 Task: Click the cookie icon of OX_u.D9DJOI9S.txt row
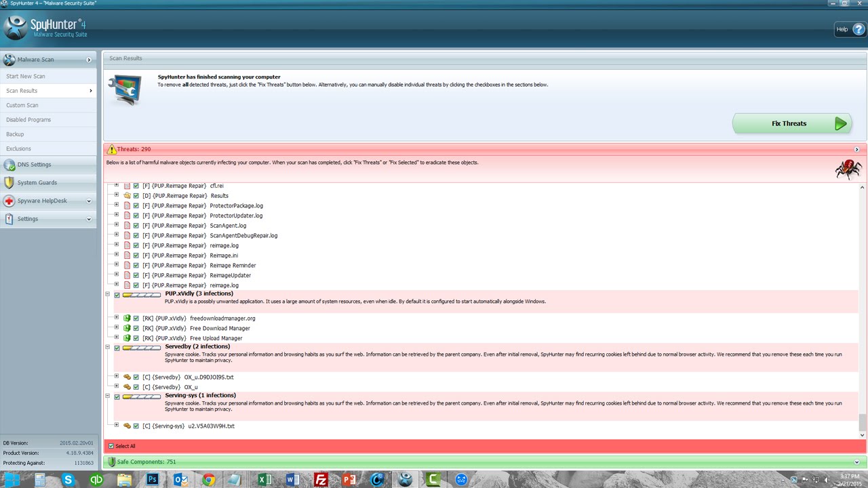127,377
